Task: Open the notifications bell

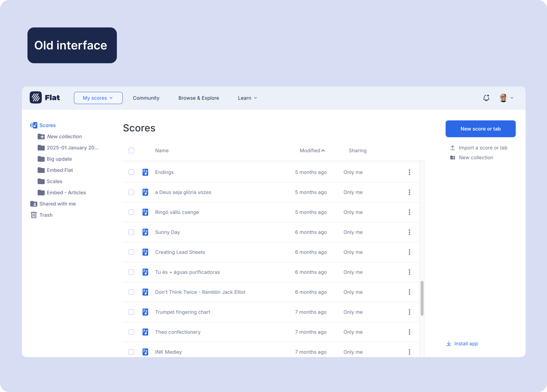Action: (486, 98)
